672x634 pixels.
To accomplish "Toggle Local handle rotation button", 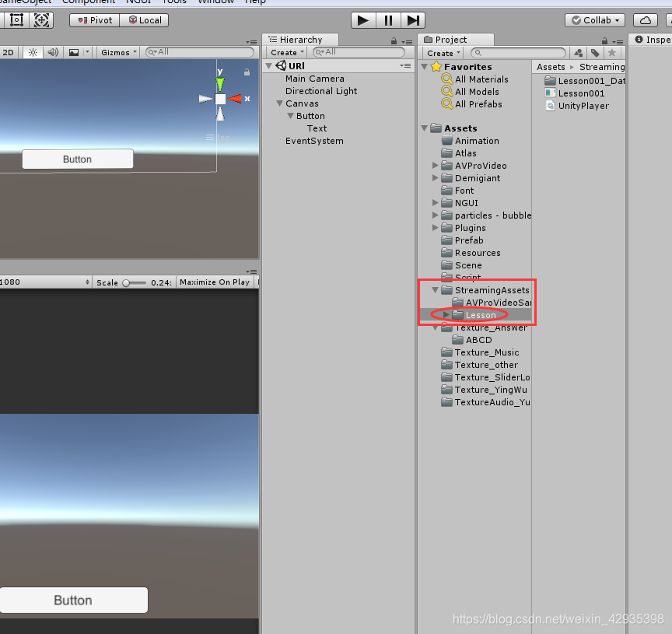I will click(x=145, y=20).
